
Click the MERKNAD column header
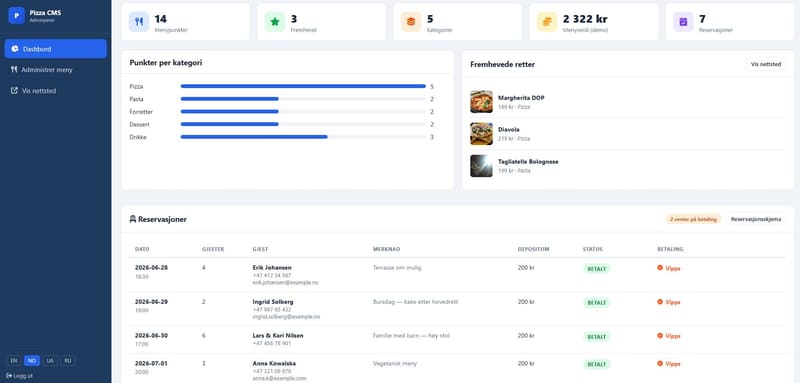(x=387, y=249)
